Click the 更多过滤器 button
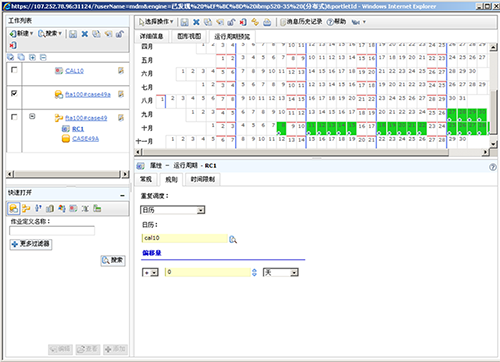 31,244
